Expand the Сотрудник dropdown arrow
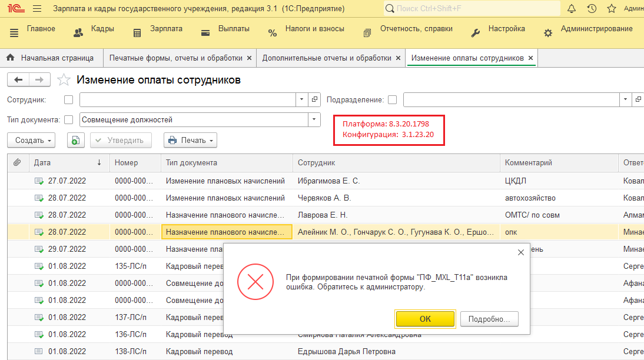The width and height of the screenshot is (644, 360). coord(301,99)
